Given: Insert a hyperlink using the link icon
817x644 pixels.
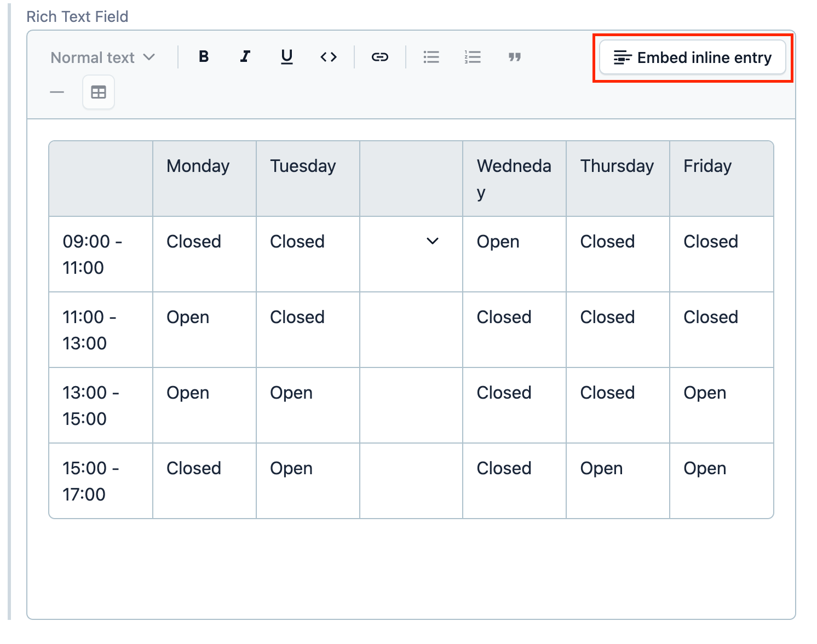Looking at the screenshot, I should click(x=379, y=56).
